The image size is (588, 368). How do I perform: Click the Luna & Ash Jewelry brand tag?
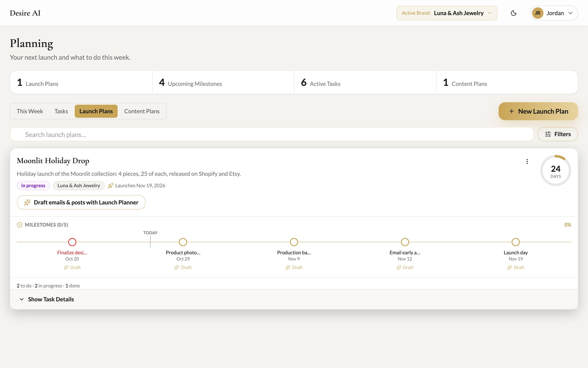click(x=79, y=186)
